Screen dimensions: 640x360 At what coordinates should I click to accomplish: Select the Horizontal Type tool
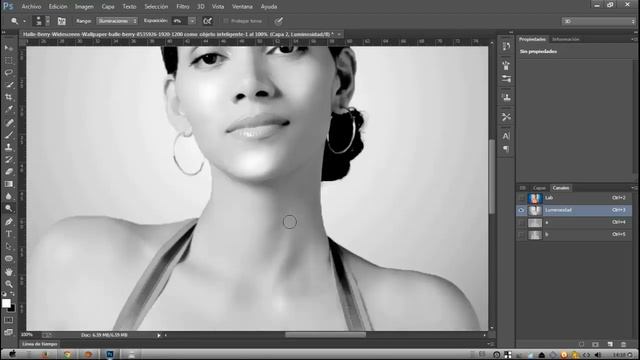point(9,234)
